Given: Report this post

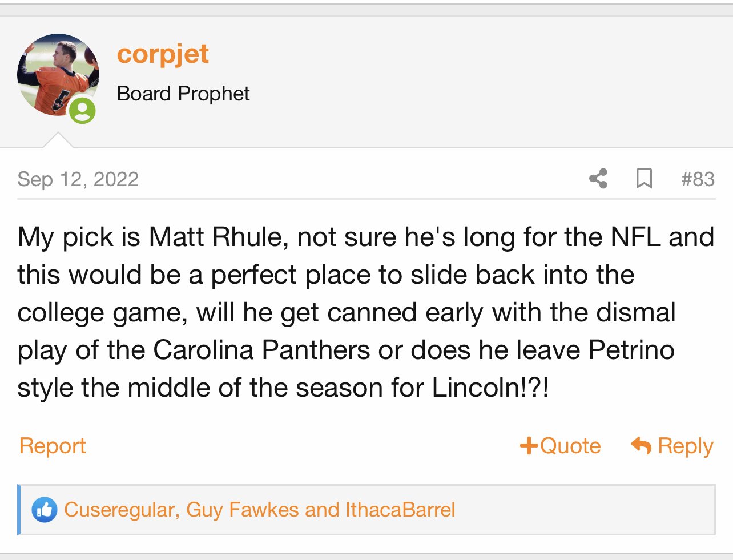Looking at the screenshot, I should tap(53, 446).
